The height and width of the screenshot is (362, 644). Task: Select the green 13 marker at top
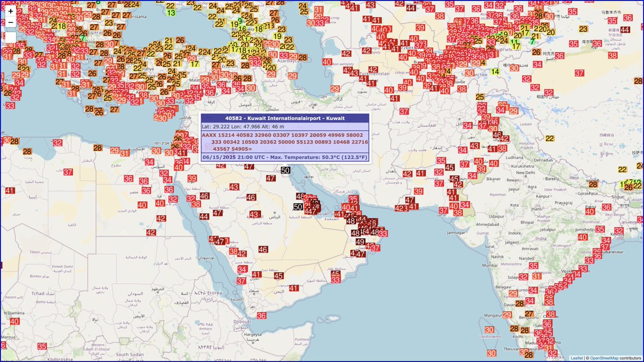point(171,12)
